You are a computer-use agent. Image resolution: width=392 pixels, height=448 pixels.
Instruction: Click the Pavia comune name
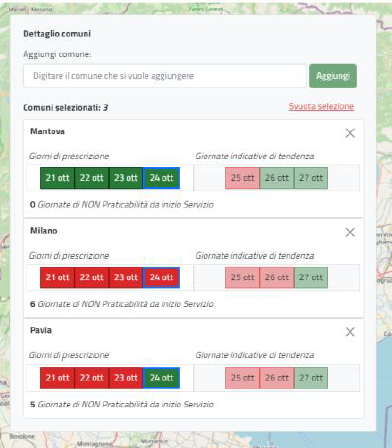(41, 330)
